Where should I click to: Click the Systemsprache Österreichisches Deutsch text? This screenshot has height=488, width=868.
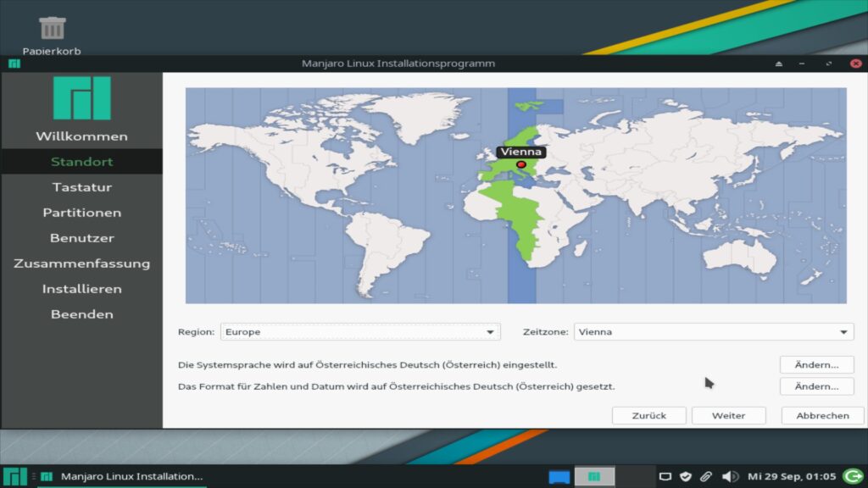tap(367, 364)
